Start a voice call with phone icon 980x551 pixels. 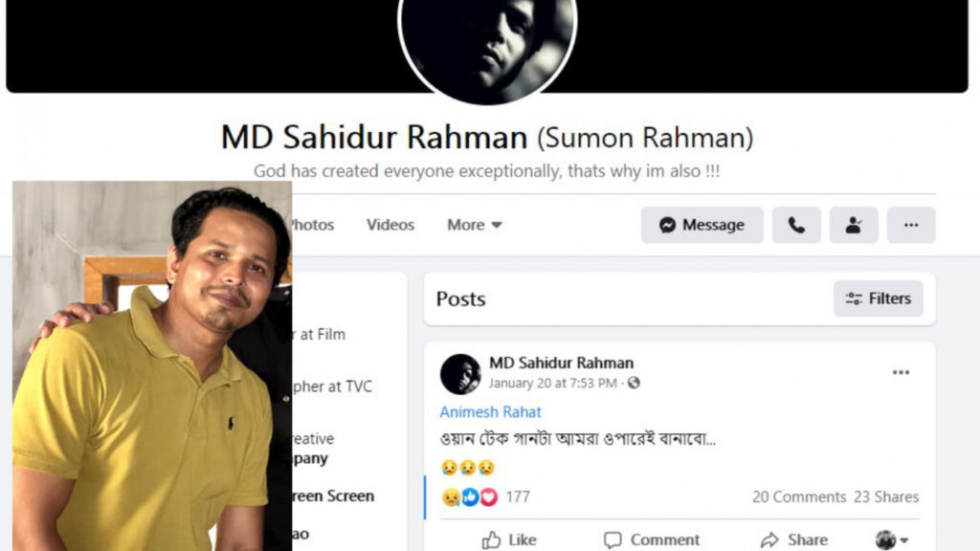pyautogui.click(x=796, y=225)
